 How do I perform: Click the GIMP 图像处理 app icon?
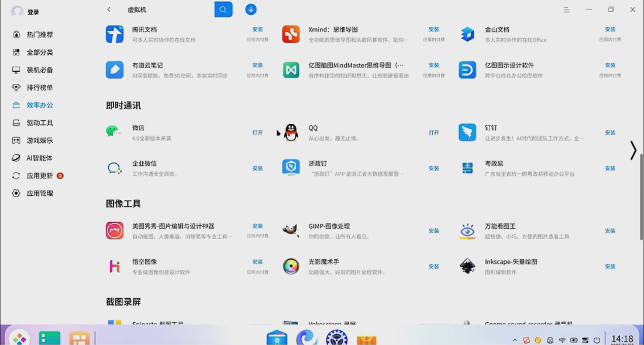[291, 230]
